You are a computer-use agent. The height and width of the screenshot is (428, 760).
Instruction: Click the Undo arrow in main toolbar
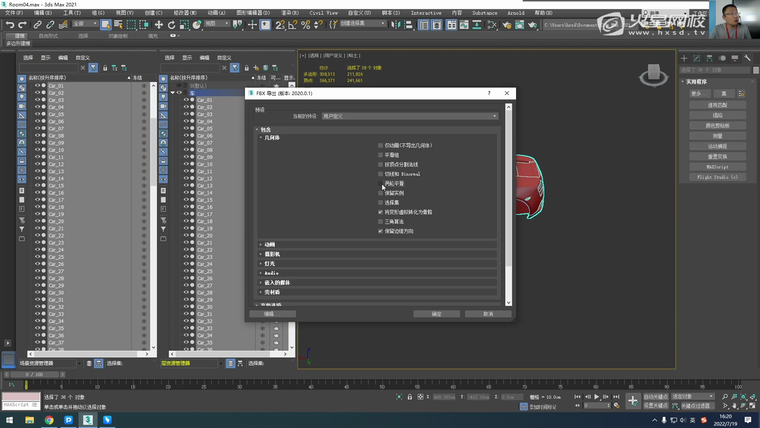[10, 24]
